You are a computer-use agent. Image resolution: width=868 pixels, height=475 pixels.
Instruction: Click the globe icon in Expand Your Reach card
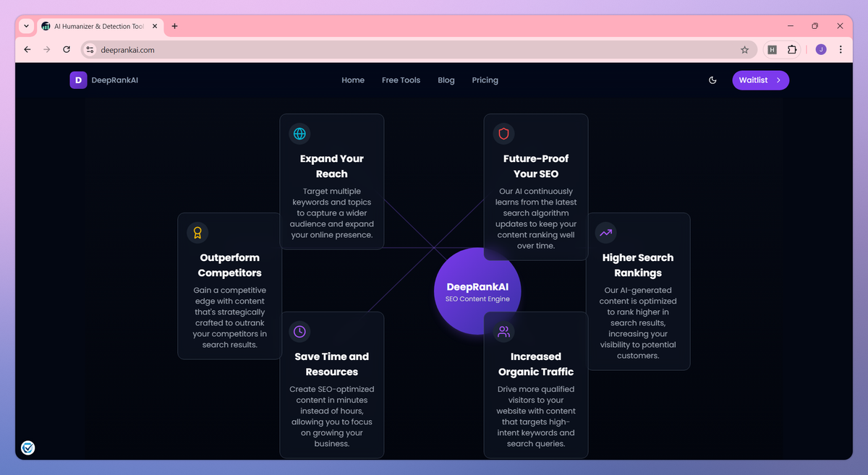(299, 134)
